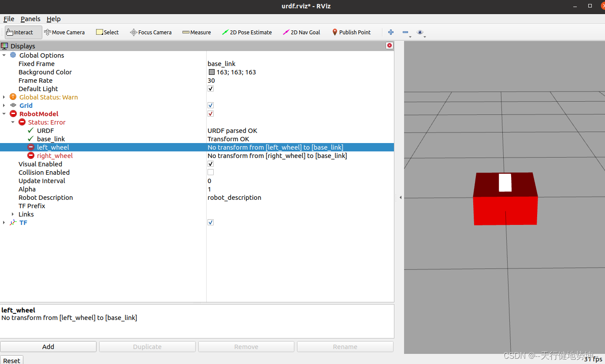Click the eye view options icon

tap(419, 32)
